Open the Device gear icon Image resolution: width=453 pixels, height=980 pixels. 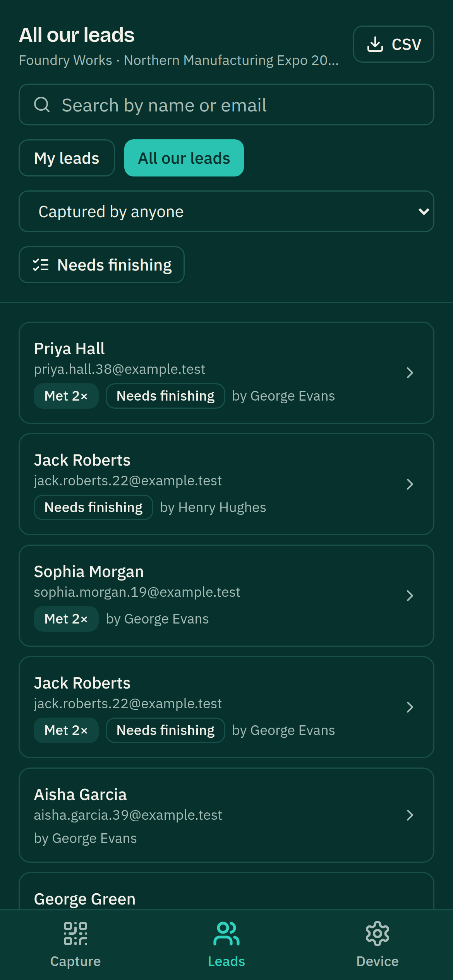[377, 934]
